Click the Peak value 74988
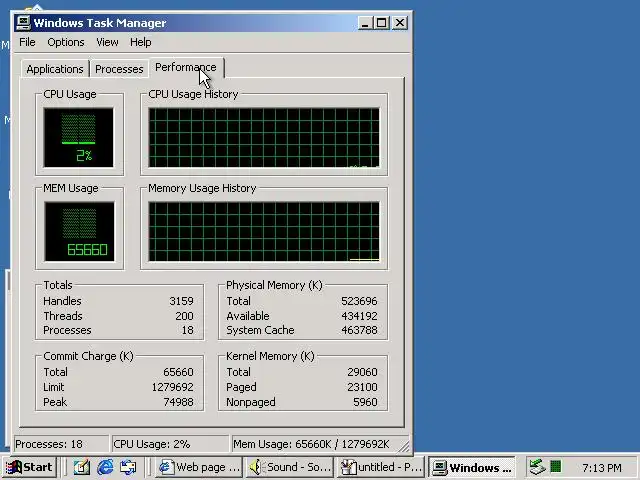The height and width of the screenshot is (480, 640). (x=178, y=402)
